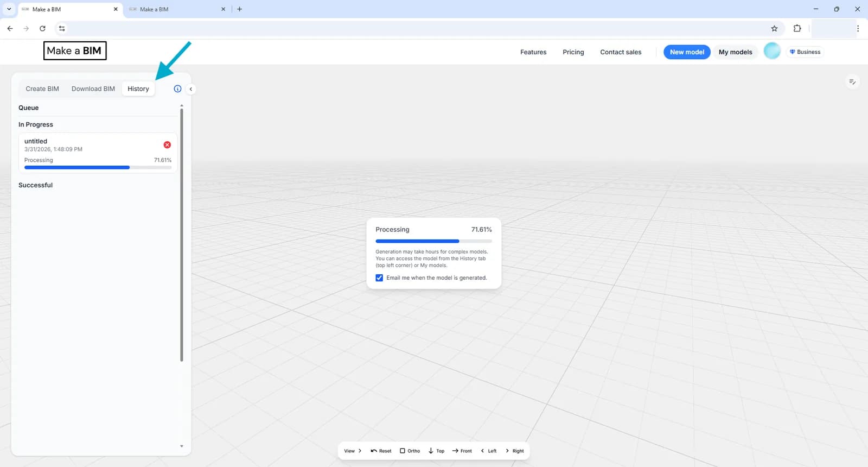Open Contact sales link

click(x=621, y=52)
